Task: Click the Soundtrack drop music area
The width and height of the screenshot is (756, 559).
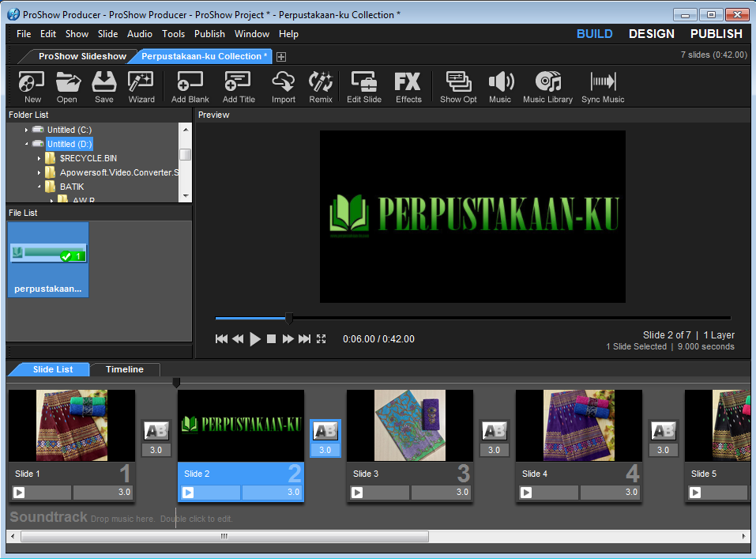Action: (161, 519)
